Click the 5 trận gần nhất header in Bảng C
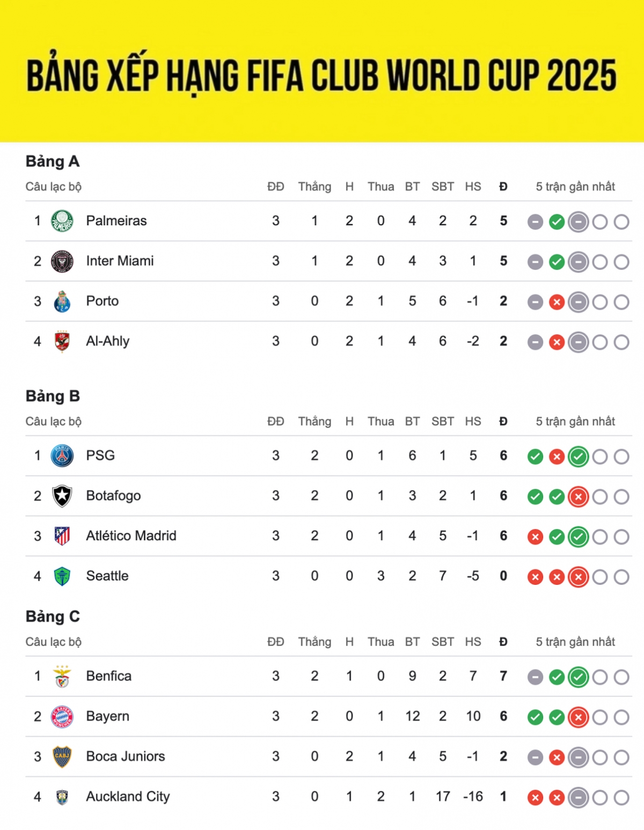This screenshot has height=830, width=644. (575, 642)
